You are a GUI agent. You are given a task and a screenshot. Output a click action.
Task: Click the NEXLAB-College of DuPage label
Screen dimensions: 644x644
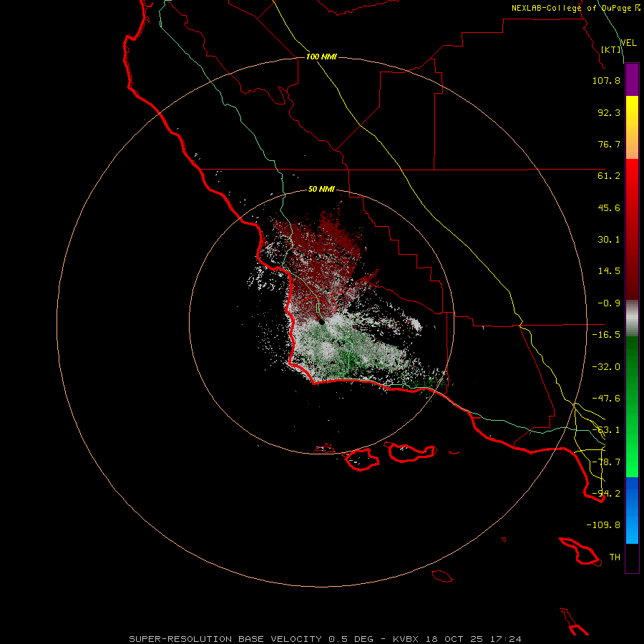click(x=571, y=8)
